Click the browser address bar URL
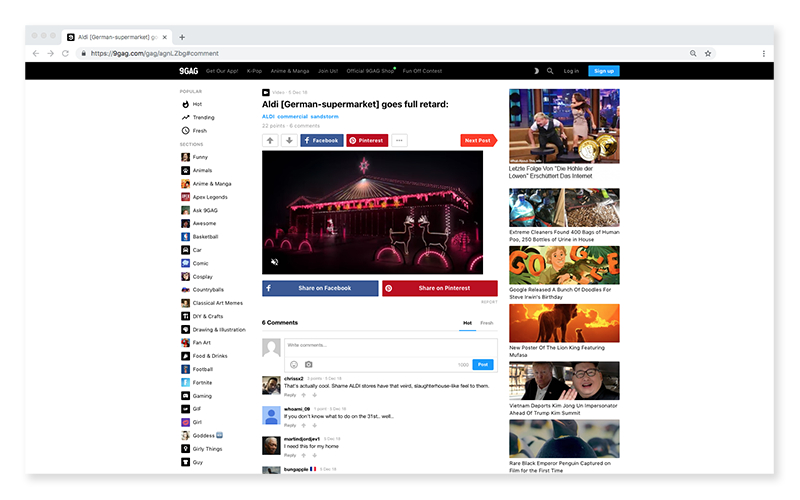The height and width of the screenshot is (500, 800). pos(155,53)
